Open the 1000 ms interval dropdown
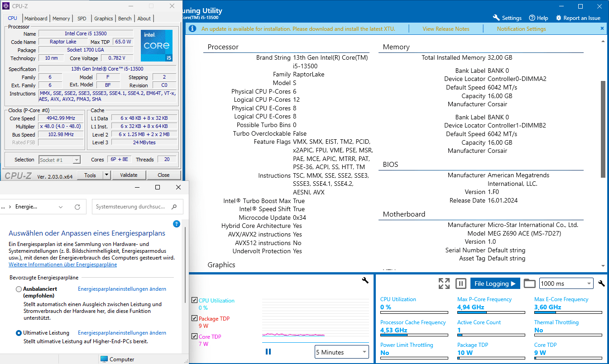The width and height of the screenshot is (609, 364). (x=566, y=284)
